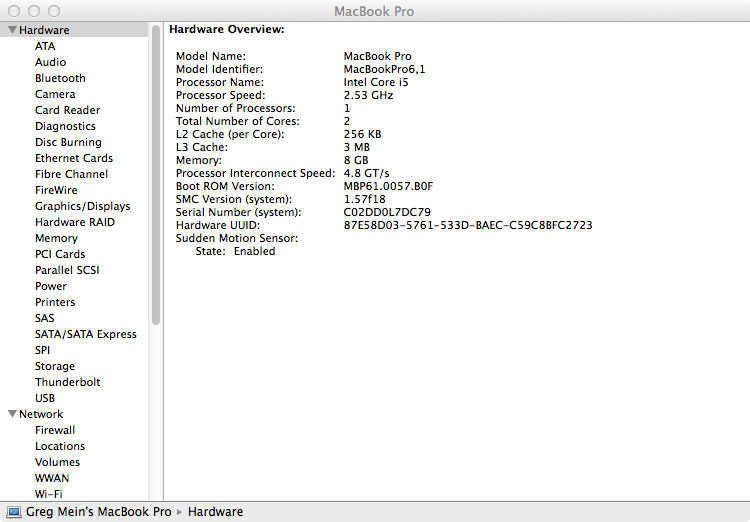Viewport: 750px width, 522px height.
Task: Click the Hardware UUID value
Action: coord(468,225)
